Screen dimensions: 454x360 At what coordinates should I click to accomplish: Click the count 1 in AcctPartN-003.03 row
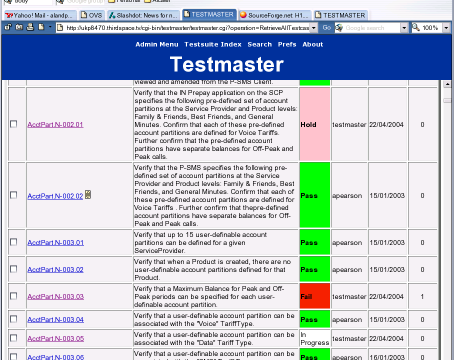tap(422, 296)
